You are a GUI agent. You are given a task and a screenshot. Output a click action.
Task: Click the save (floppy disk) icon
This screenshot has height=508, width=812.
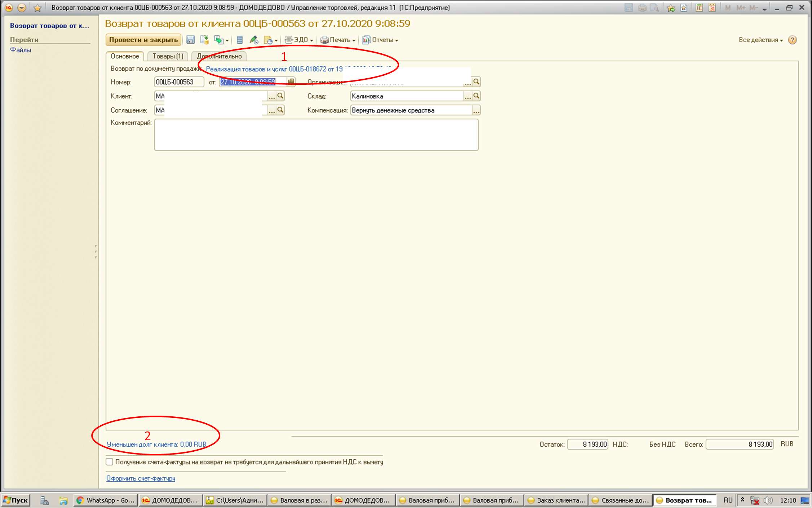coord(190,40)
